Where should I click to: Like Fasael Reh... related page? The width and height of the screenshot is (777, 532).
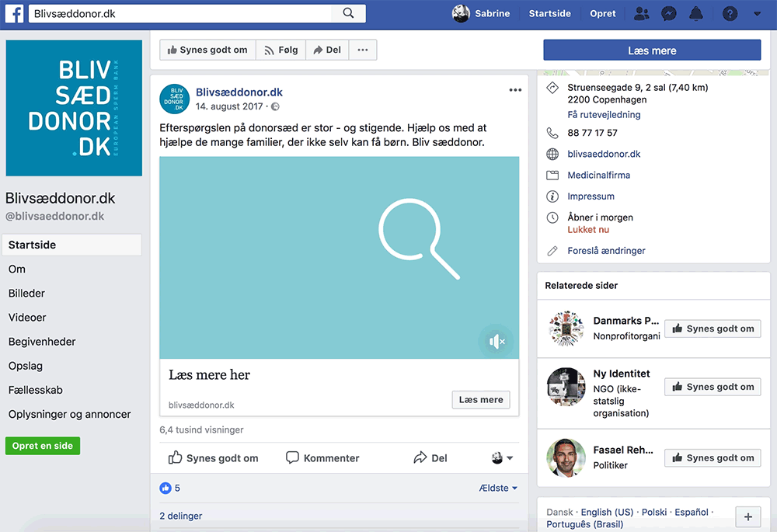(713, 457)
